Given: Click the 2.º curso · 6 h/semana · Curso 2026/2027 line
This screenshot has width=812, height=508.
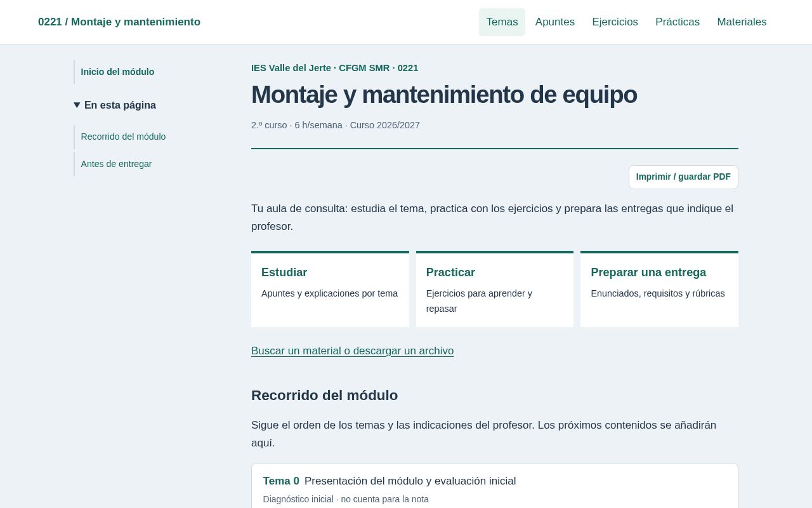Looking at the screenshot, I should pos(336,125).
